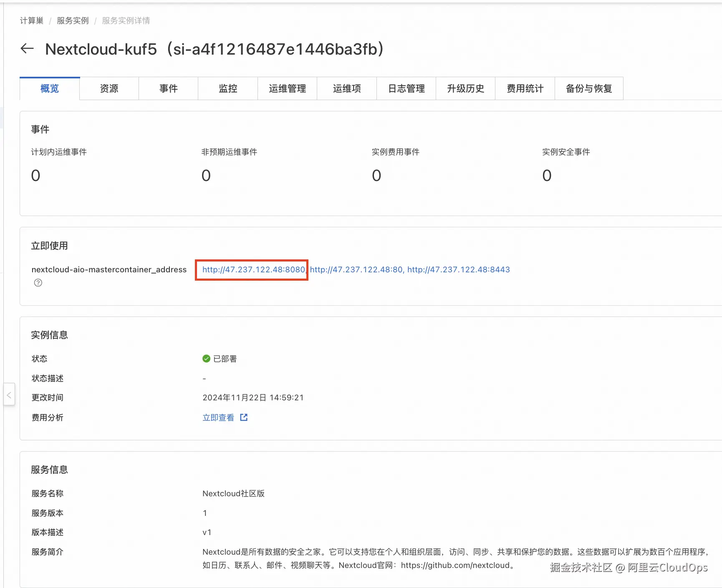Click the 服务信息 section heading
The height and width of the screenshot is (588, 722).
click(x=49, y=470)
